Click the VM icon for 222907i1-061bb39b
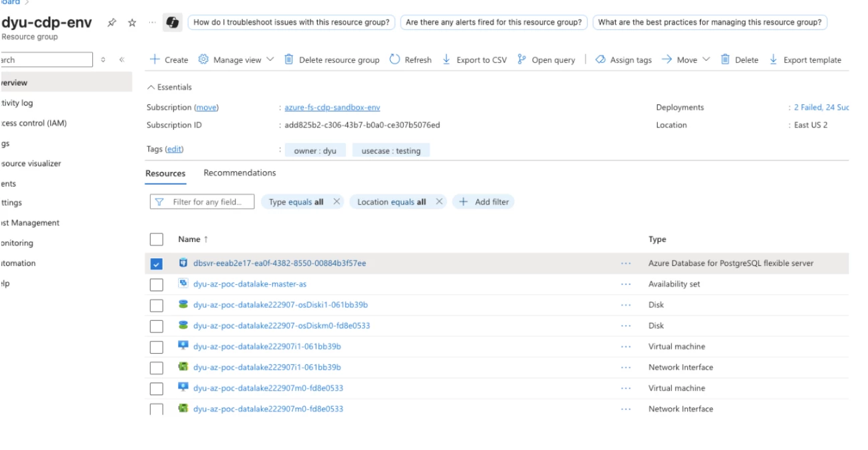 pos(183,346)
